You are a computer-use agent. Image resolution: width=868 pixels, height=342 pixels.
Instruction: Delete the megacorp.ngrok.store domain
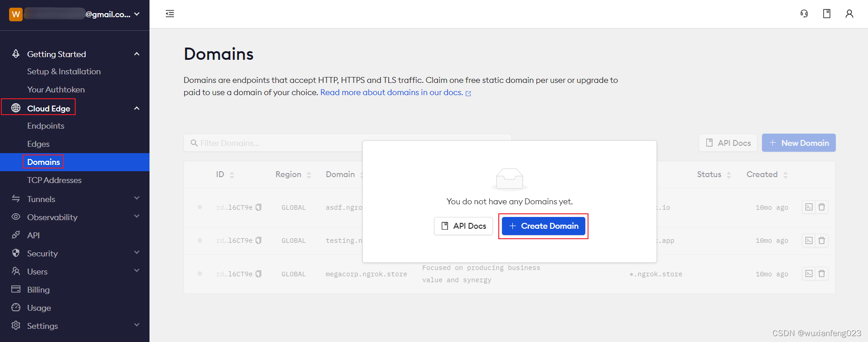point(822,274)
